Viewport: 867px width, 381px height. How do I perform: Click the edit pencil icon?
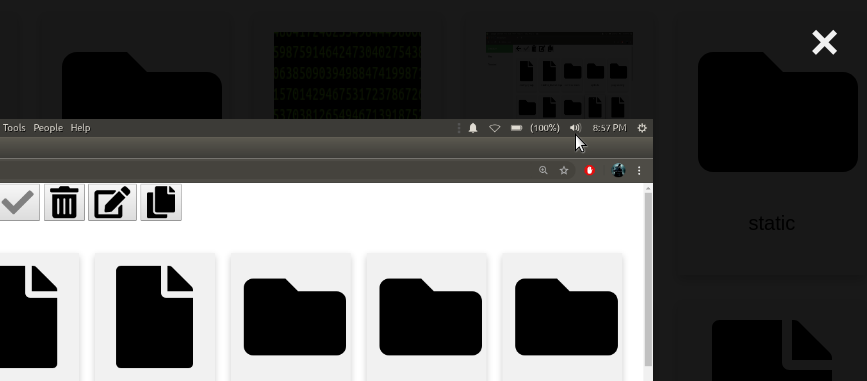pos(112,202)
